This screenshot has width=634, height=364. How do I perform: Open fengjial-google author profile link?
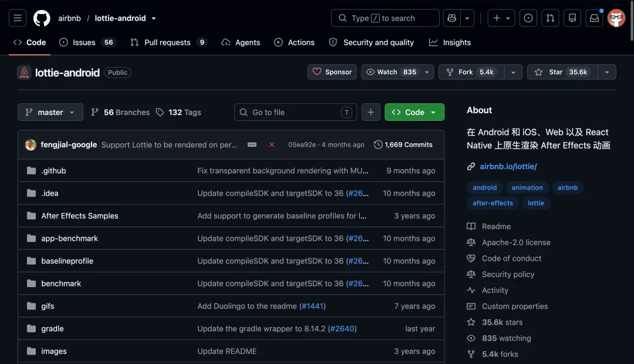[69, 145]
